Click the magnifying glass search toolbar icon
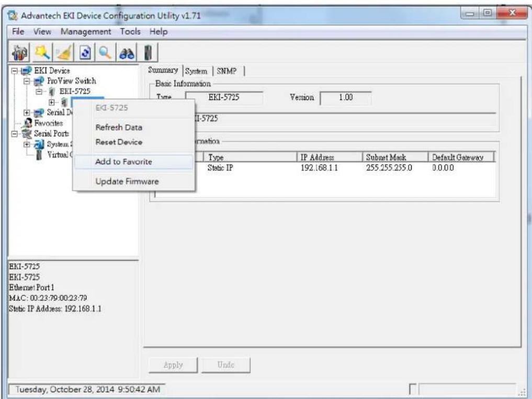Viewport: 532px width, 399px height. [105, 53]
